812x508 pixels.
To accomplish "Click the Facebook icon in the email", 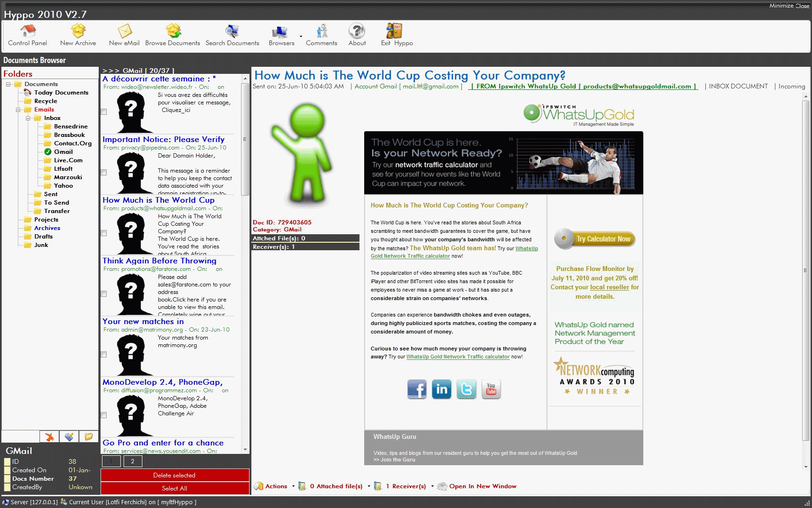I will pyautogui.click(x=417, y=389).
